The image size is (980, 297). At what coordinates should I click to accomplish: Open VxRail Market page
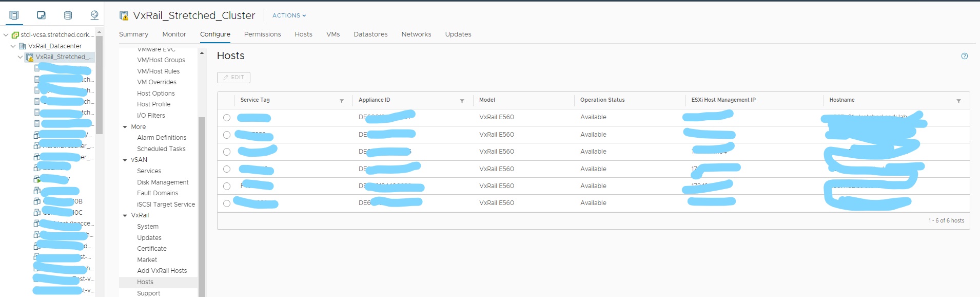click(147, 260)
